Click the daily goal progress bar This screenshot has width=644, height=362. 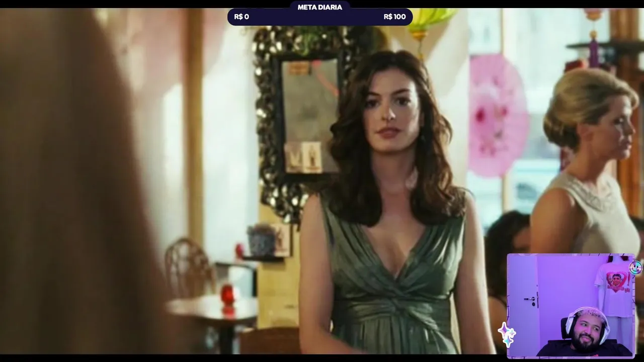coord(320,17)
